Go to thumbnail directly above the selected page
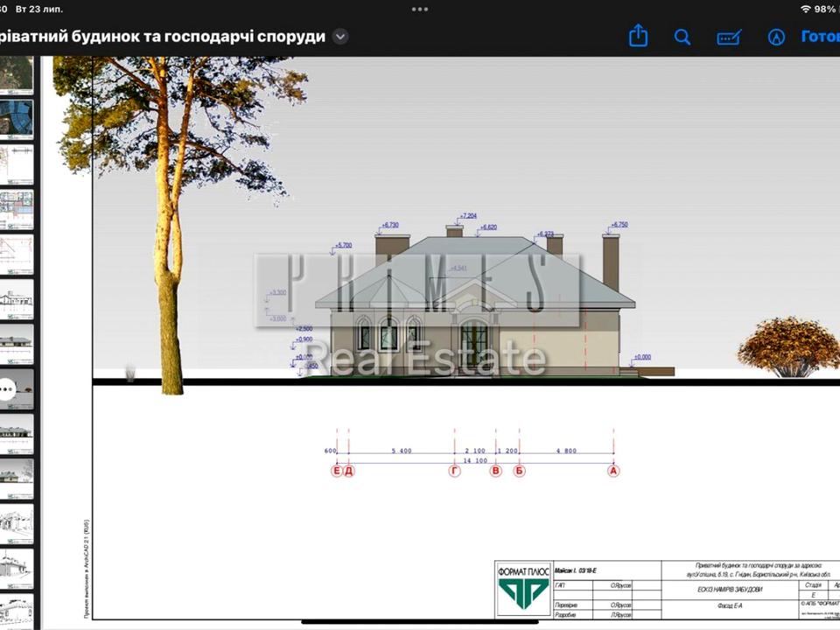The width and height of the screenshot is (840, 630). click(17, 344)
